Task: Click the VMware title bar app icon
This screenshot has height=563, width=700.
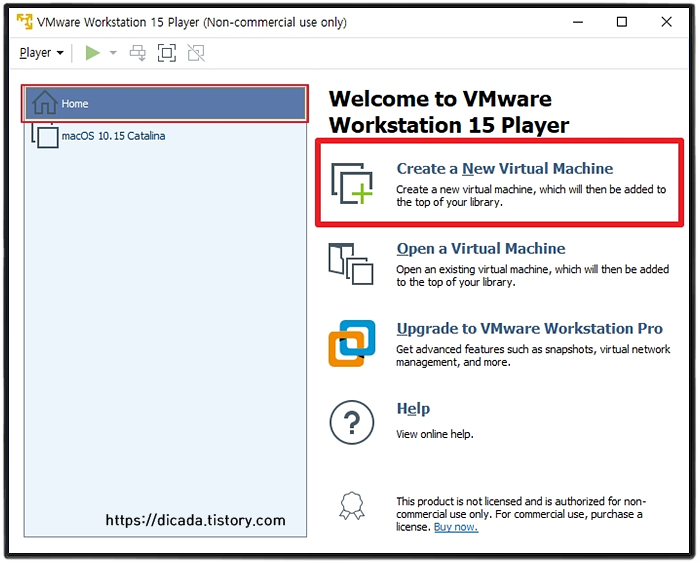Action: pyautogui.click(x=25, y=21)
